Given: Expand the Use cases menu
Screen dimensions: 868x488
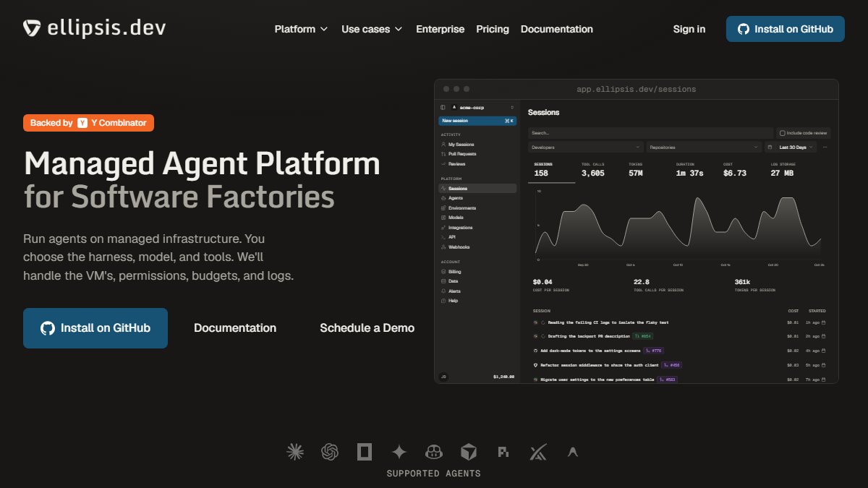Looking at the screenshot, I should (x=372, y=29).
